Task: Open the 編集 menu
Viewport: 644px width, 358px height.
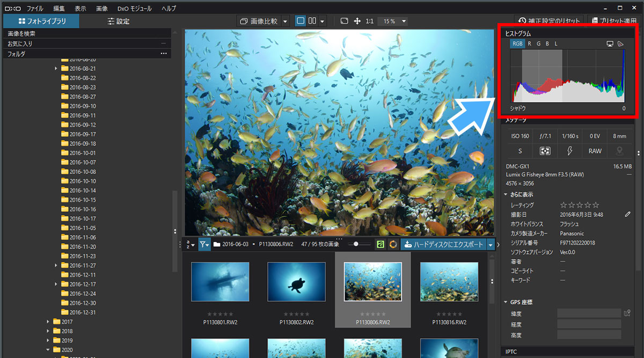Action: 59,8
